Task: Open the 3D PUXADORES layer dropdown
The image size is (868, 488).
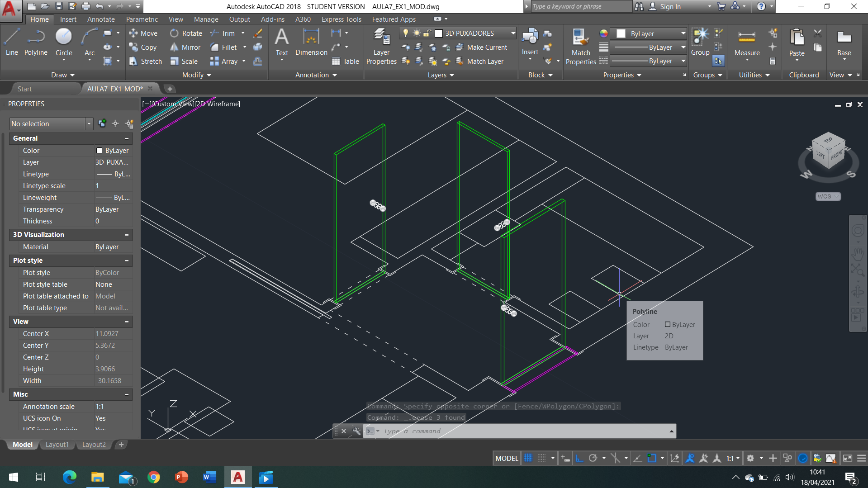Action: (513, 33)
